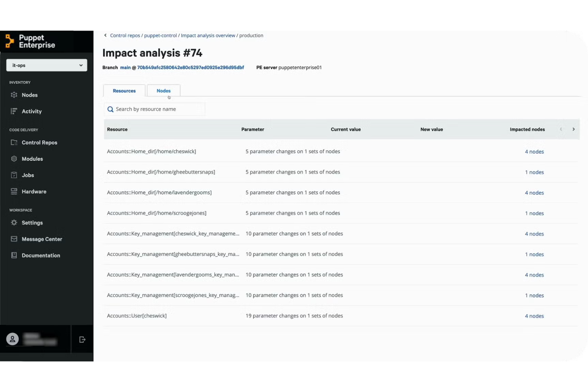This screenshot has height=392, width=588.
Task: Open the Jobs icon
Action: (x=14, y=175)
